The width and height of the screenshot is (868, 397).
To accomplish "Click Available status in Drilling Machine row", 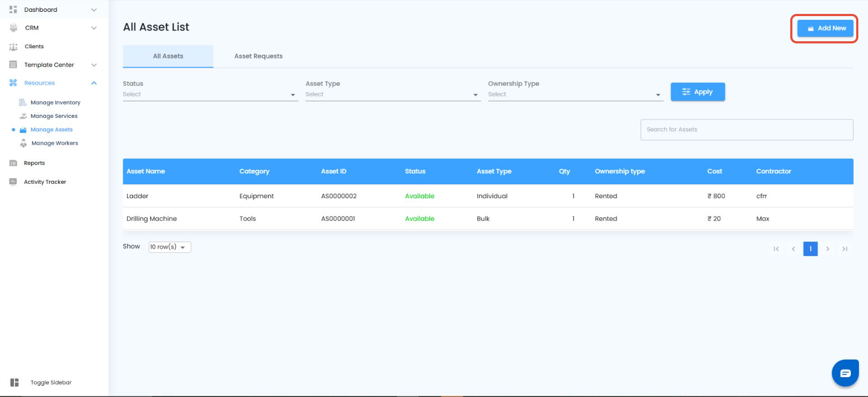I will [x=420, y=219].
